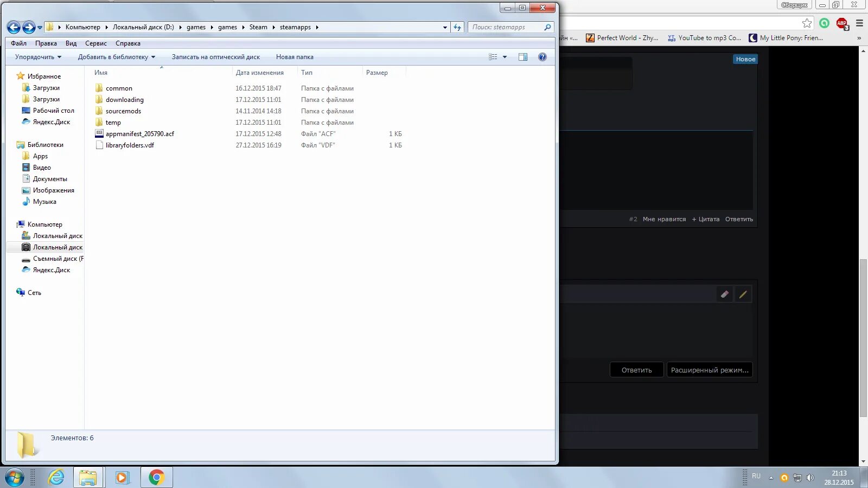The width and height of the screenshot is (868, 488).
Task: Open the Windows Start menu
Action: [14, 478]
